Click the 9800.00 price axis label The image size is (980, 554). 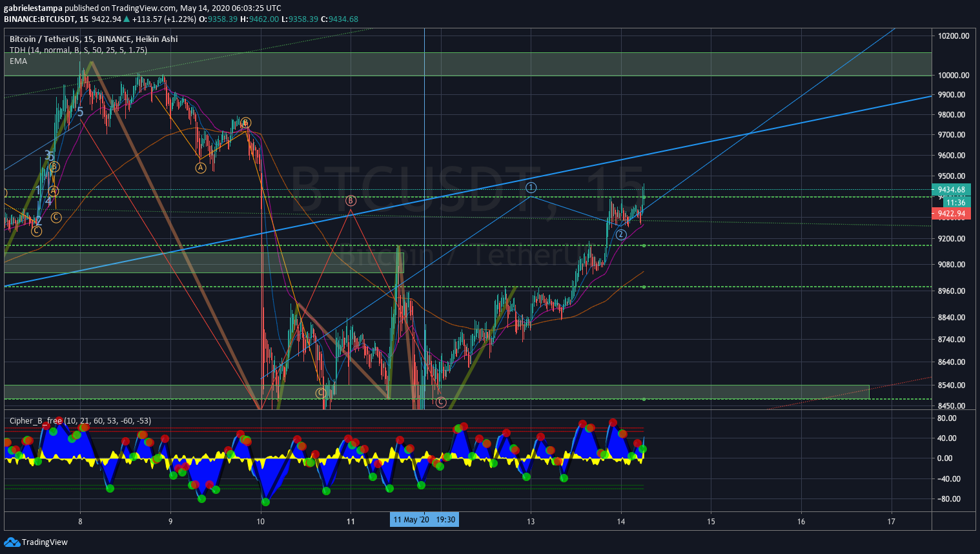952,115
